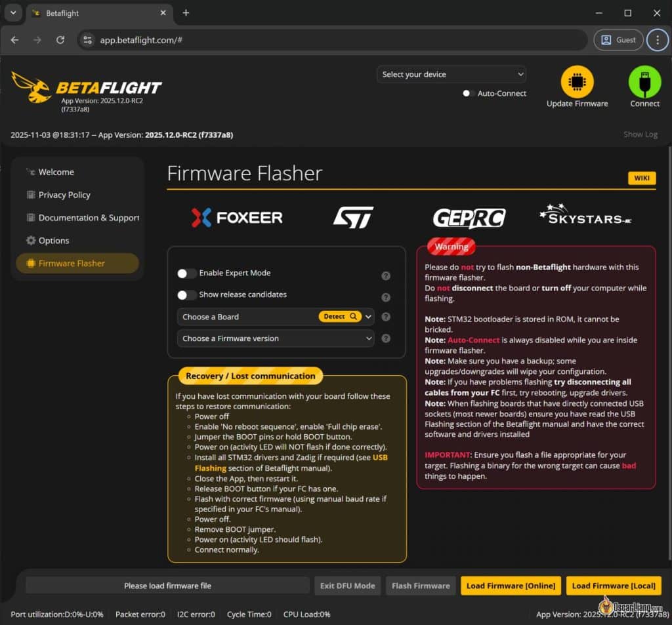Viewport: 672px width, 625px height.
Task: Click the address bar URL field
Action: point(331,40)
